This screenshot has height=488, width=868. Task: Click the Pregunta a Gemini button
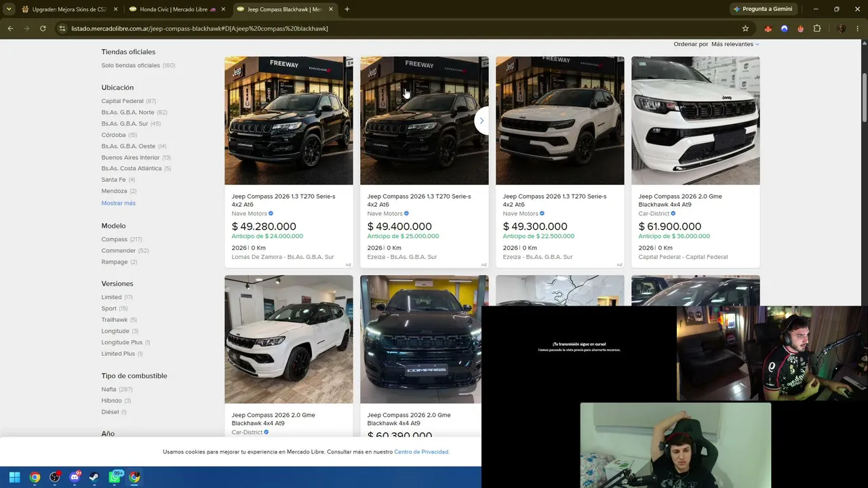tap(762, 9)
